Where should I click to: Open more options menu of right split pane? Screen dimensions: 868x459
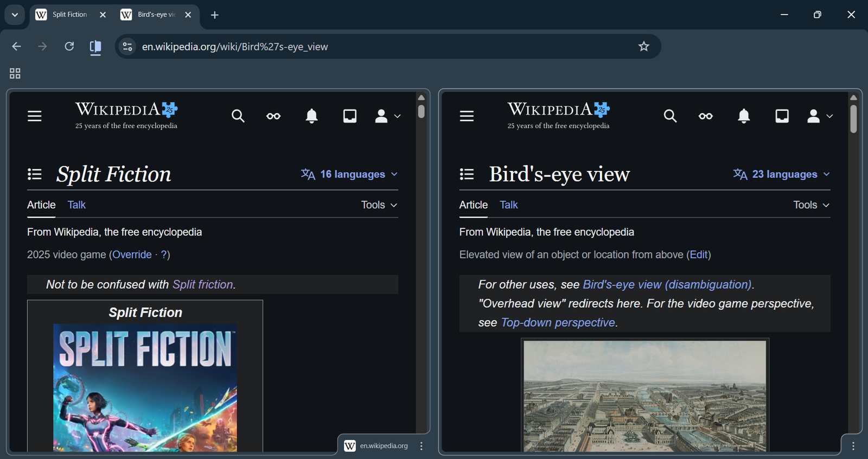click(x=853, y=446)
